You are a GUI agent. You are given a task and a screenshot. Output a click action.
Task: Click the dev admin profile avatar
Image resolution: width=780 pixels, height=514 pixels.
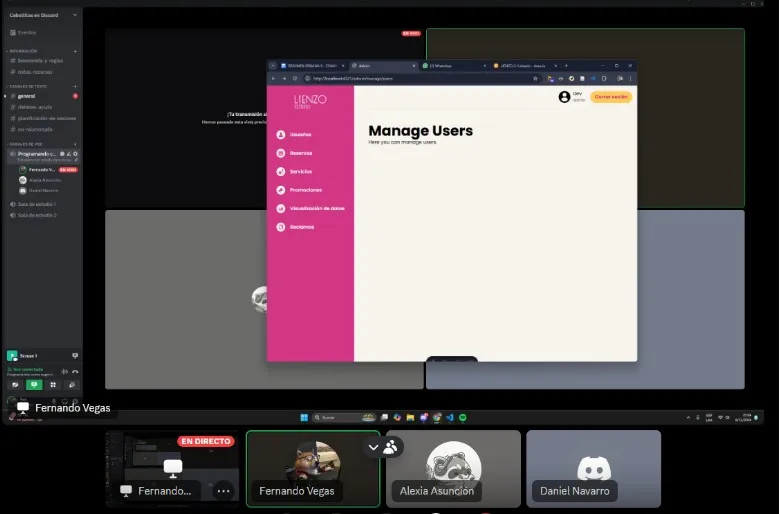click(x=564, y=97)
